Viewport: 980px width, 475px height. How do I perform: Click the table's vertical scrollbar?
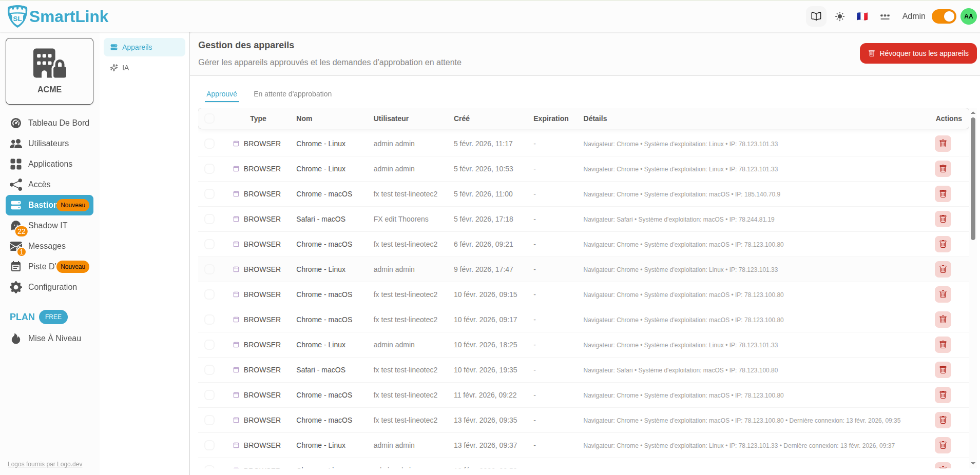point(973,180)
